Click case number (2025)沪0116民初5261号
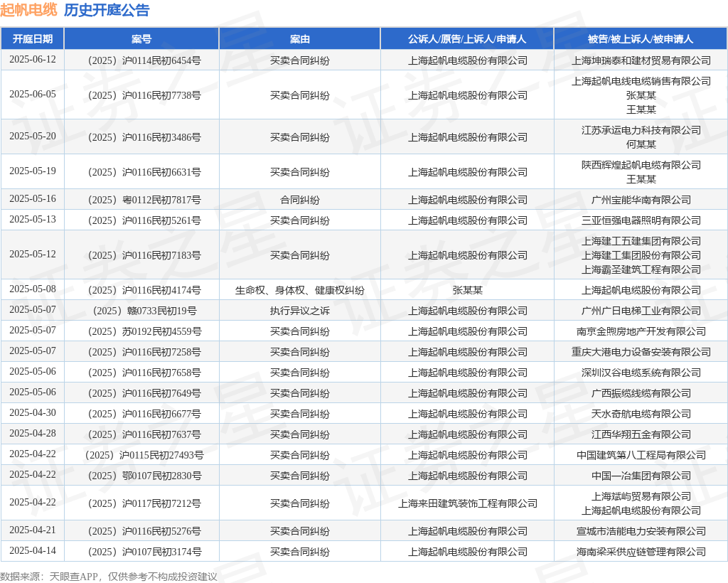728x583 pixels. 144,220
